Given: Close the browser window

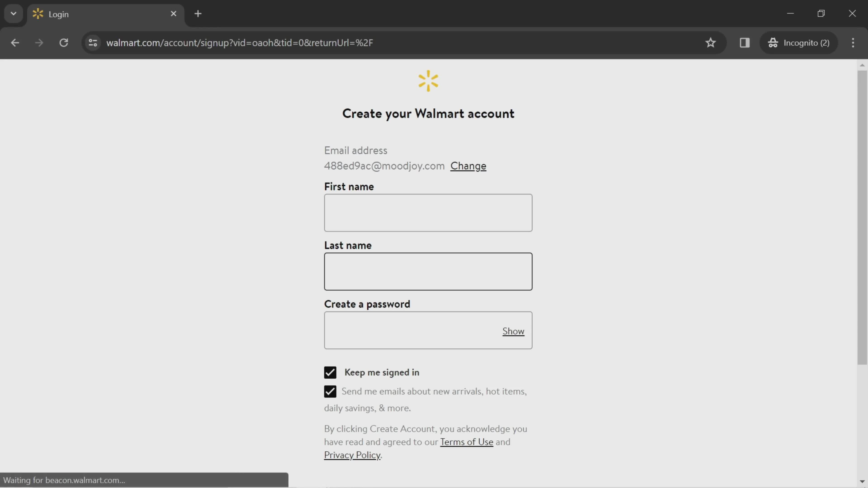Looking at the screenshot, I should point(852,14).
